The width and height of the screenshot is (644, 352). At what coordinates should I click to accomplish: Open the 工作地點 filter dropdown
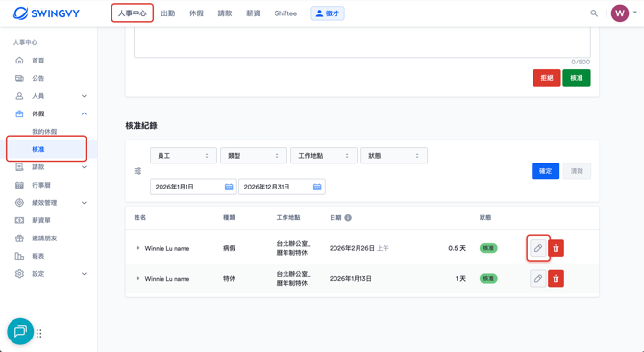click(x=324, y=156)
